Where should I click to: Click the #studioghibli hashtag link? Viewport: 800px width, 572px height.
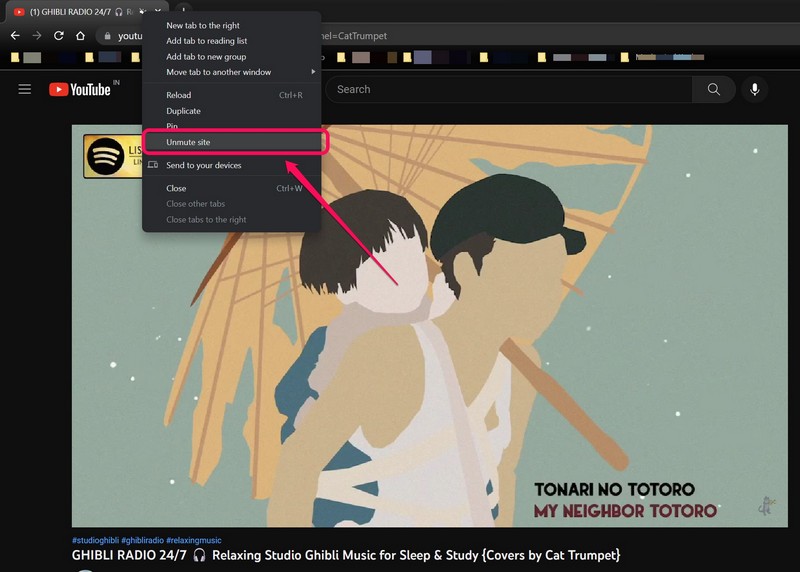95,540
